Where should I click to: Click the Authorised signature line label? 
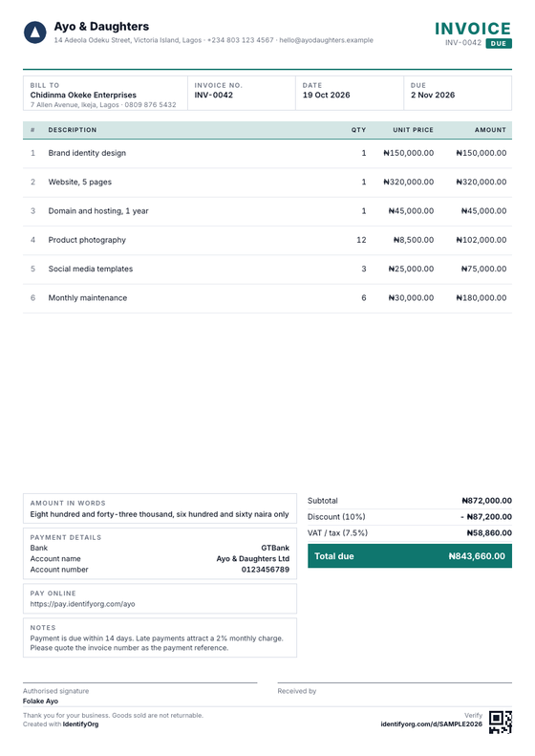(56, 691)
